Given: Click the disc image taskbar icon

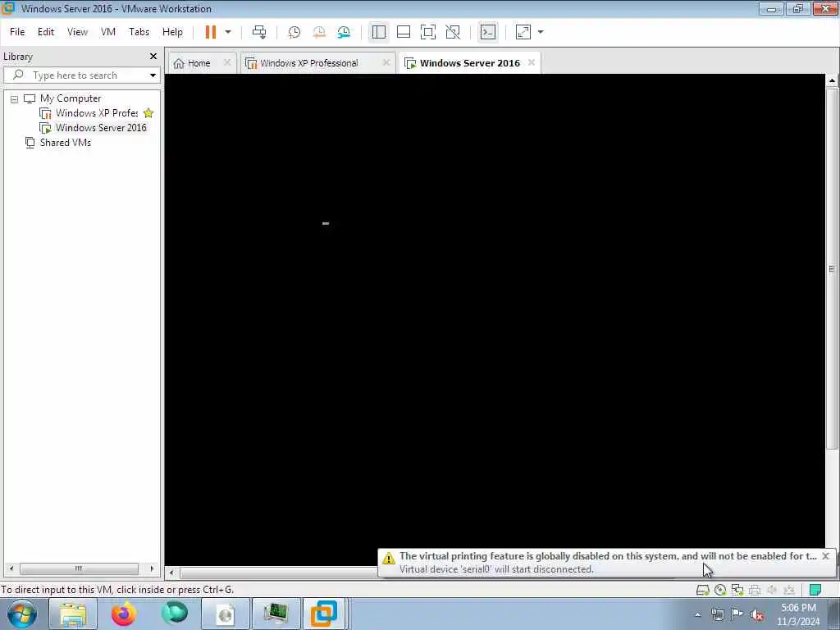Looking at the screenshot, I should pyautogui.click(x=225, y=614).
